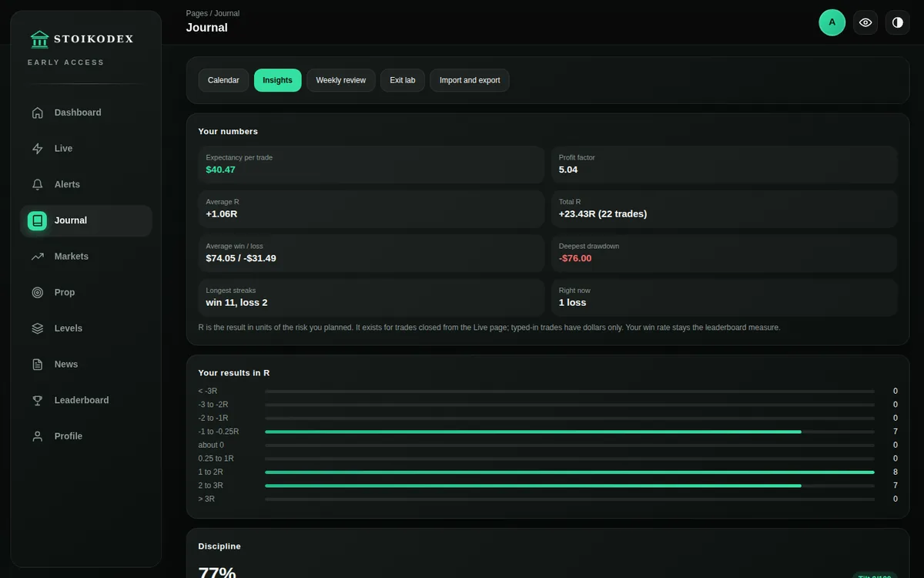Click the < -3R row label
This screenshot has width=924, height=578.
208,391
